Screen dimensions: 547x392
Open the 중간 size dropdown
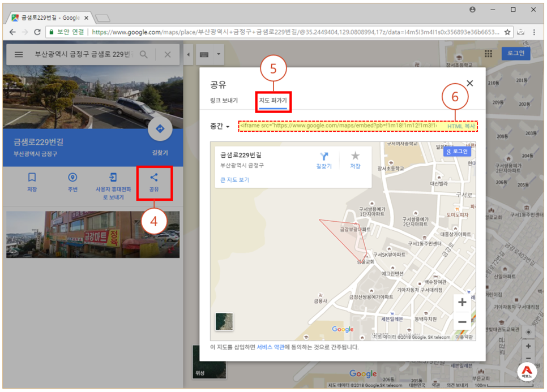point(220,126)
